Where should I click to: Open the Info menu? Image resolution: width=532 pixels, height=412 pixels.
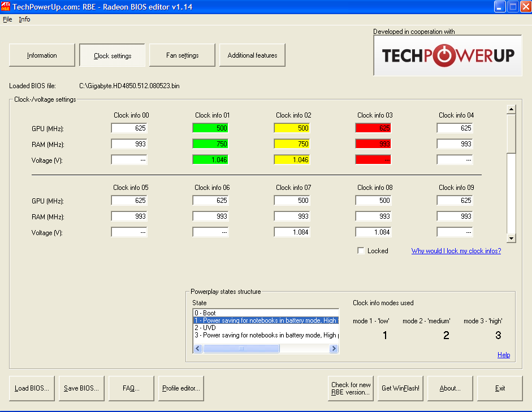pyautogui.click(x=24, y=19)
